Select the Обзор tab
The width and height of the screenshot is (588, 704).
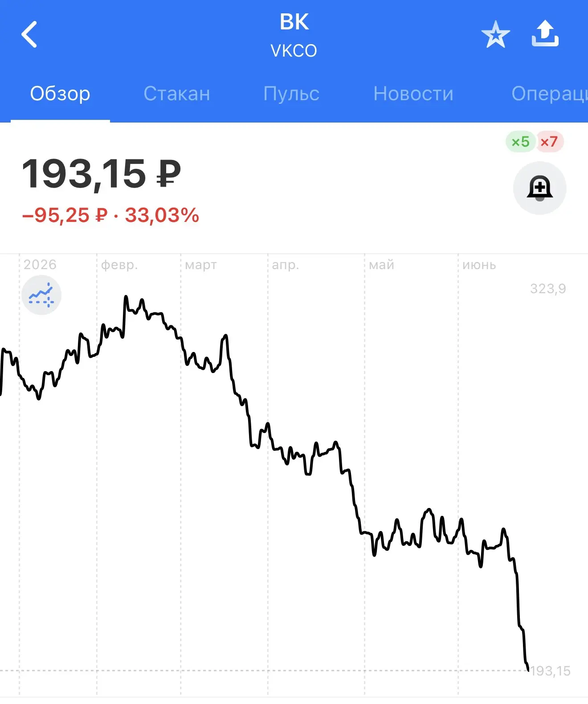(60, 94)
